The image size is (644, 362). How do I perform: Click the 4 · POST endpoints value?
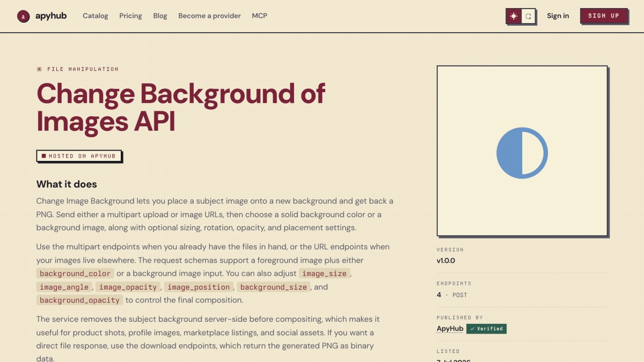(x=452, y=295)
